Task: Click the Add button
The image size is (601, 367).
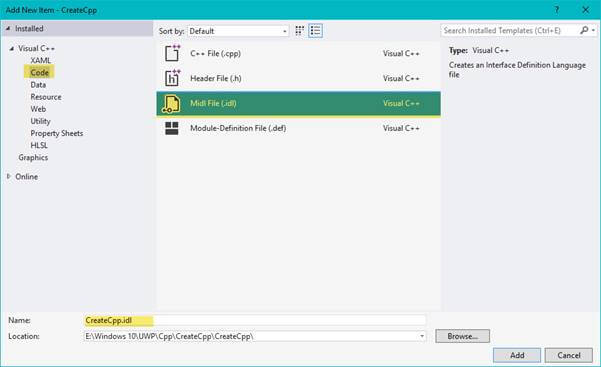Action: [517, 355]
